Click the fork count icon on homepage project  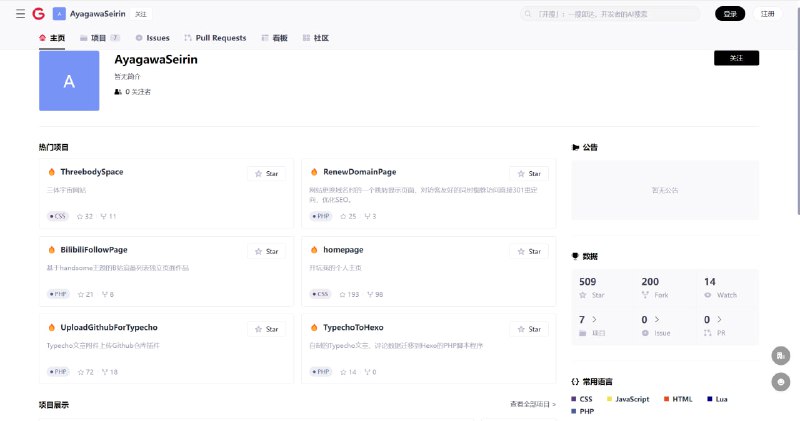pyautogui.click(x=370, y=294)
